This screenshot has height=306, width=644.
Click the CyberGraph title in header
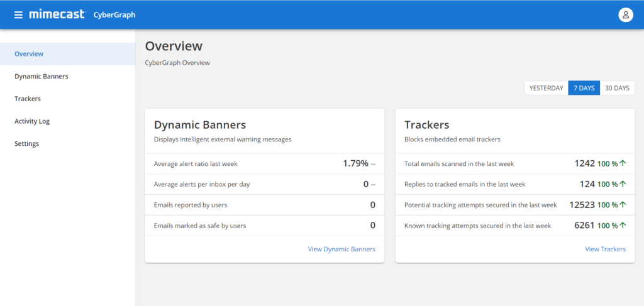(x=114, y=15)
